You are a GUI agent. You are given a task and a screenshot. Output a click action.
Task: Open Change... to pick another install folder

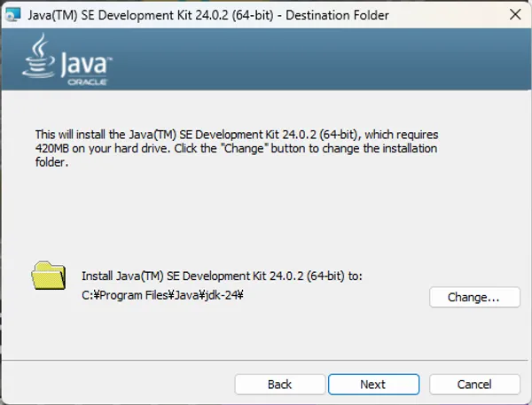pos(474,297)
